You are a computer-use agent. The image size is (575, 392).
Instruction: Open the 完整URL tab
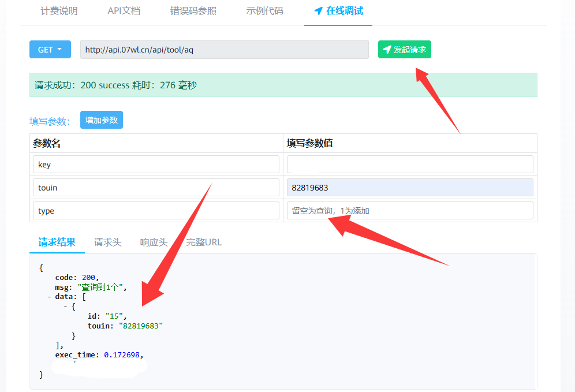tap(203, 242)
